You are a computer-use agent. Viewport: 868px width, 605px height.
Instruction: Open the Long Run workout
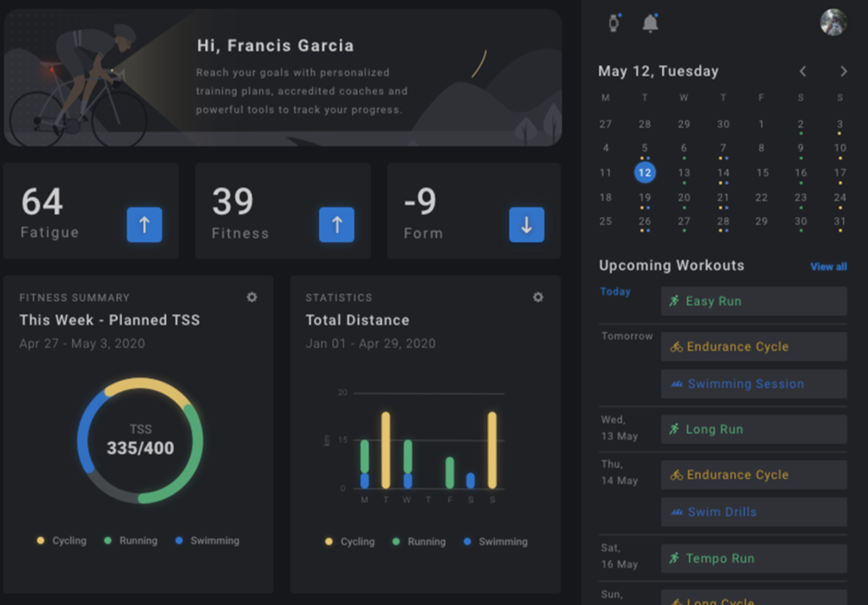(x=754, y=429)
